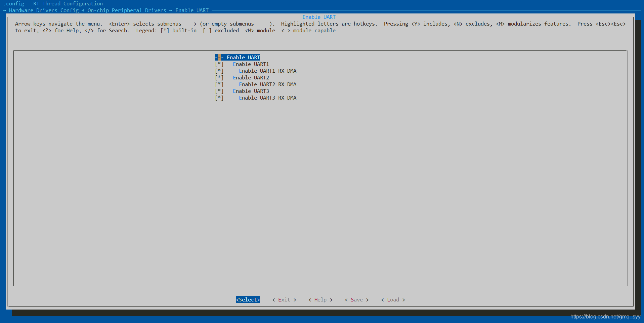Toggle the Enable UART3 checkbox
The height and width of the screenshot is (323, 644).
click(x=219, y=91)
